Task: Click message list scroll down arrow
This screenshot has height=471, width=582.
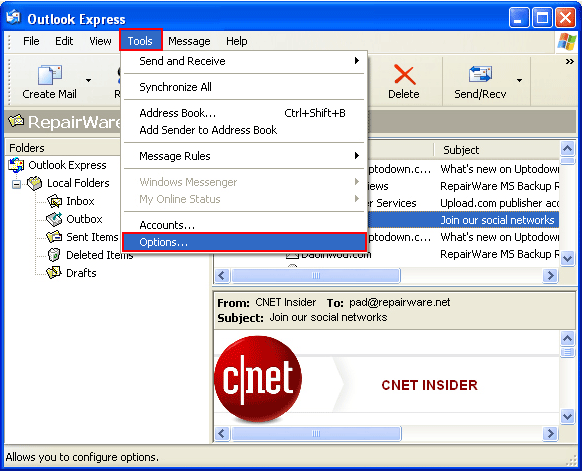Action: [568, 258]
